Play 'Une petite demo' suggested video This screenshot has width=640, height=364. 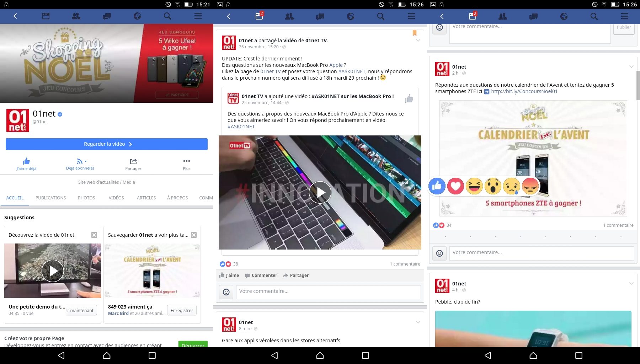pos(53,271)
